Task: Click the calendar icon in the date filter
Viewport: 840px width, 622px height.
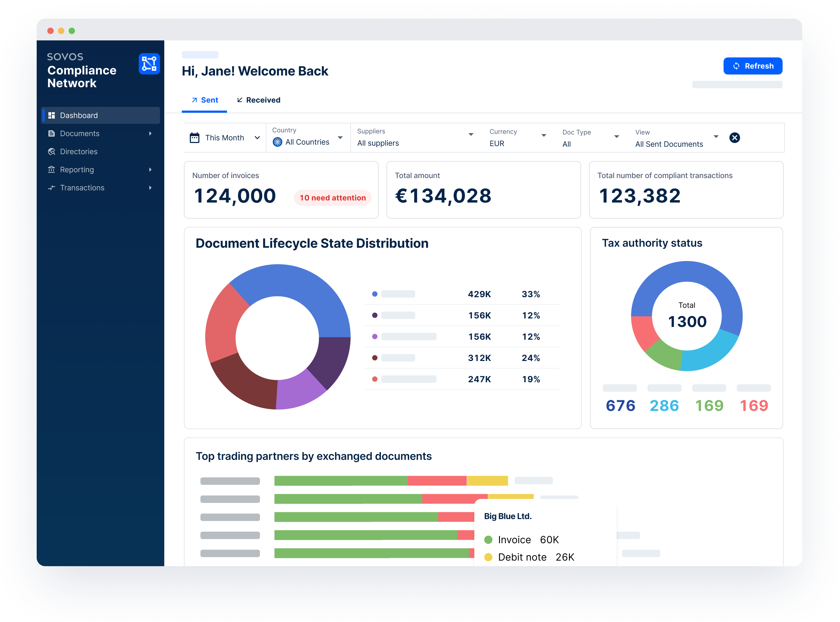Action: pos(194,138)
